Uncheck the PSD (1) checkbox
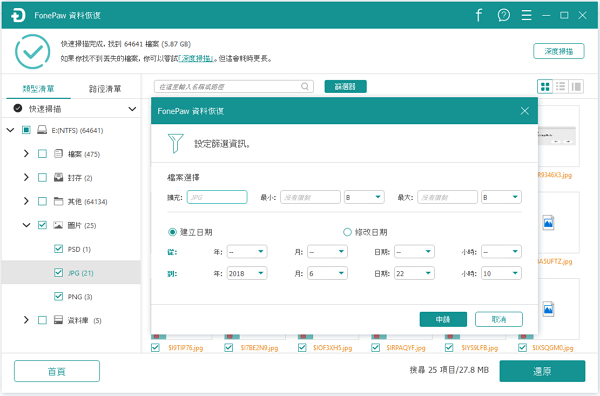The image size is (600, 396). pyautogui.click(x=58, y=249)
